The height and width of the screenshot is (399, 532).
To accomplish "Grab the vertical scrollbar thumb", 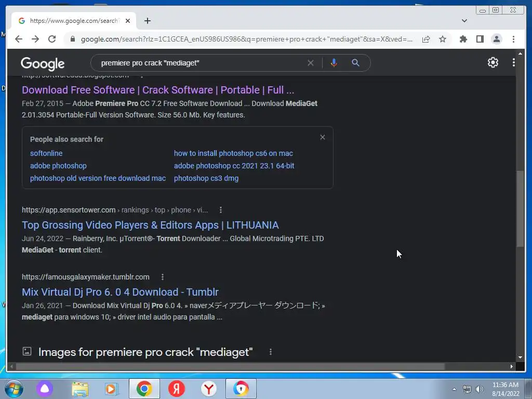I will (520, 209).
